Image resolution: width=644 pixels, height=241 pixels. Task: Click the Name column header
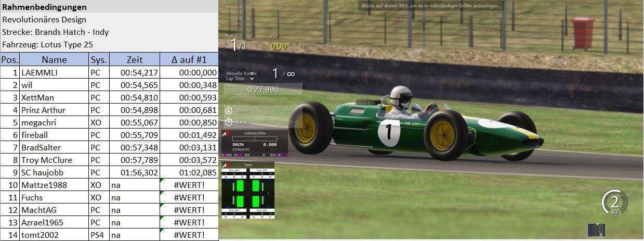(x=54, y=59)
